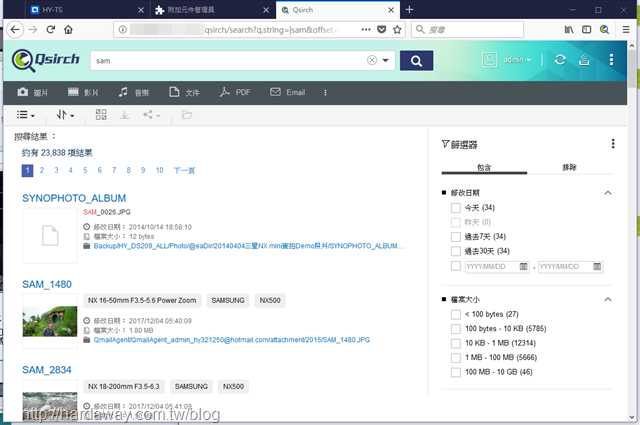Filter by photos category
The width and height of the screenshot is (640, 425).
[33, 92]
